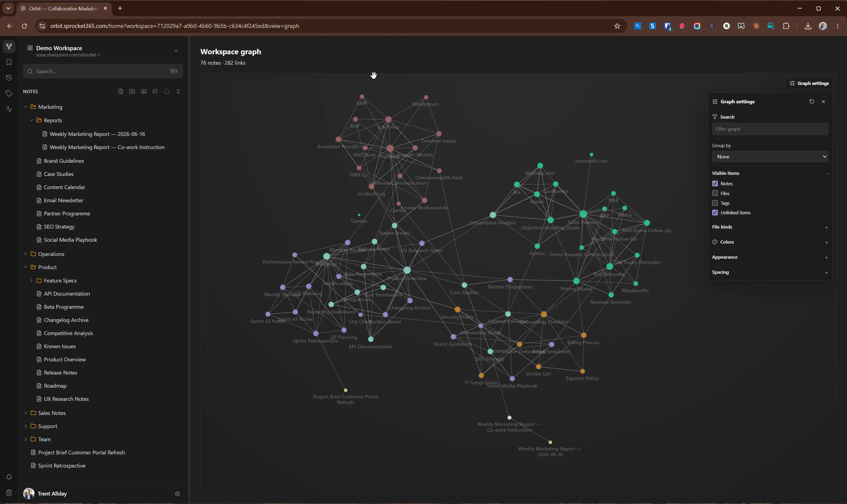Enable the Files visibility checkbox
Image resolution: width=847 pixels, height=504 pixels.
[715, 193]
